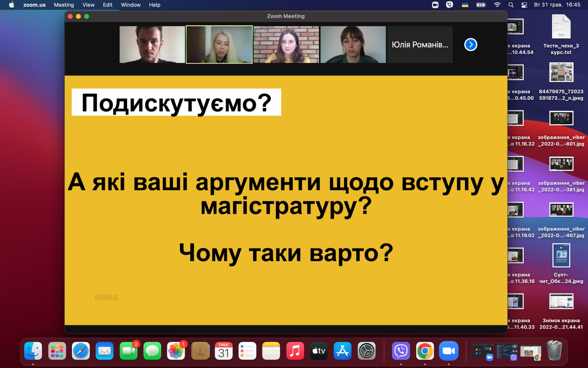This screenshot has width=588, height=368.
Task: Click the Zoom camera status icon in menu bar
Action: click(435, 5)
